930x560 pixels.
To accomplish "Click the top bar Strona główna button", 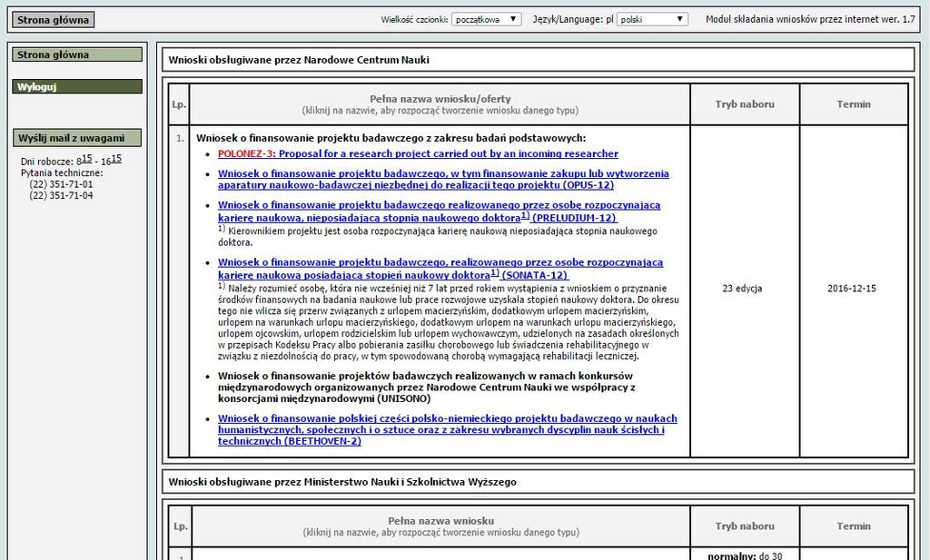I will click(53, 20).
